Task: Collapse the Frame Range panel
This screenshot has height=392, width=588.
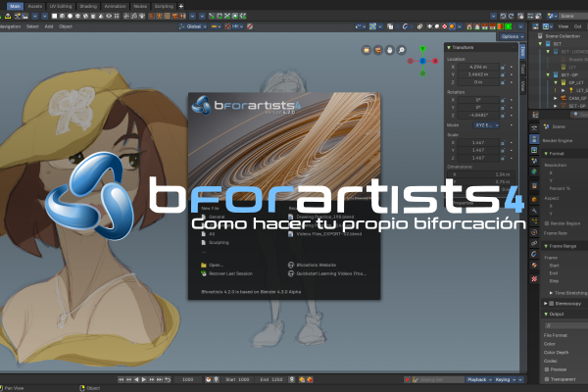Action: pos(546,246)
